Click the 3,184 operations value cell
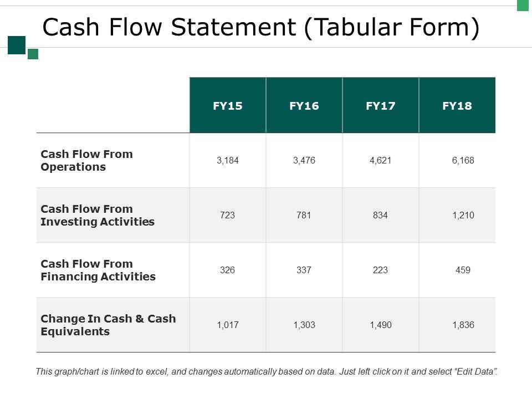 [x=228, y=161]
